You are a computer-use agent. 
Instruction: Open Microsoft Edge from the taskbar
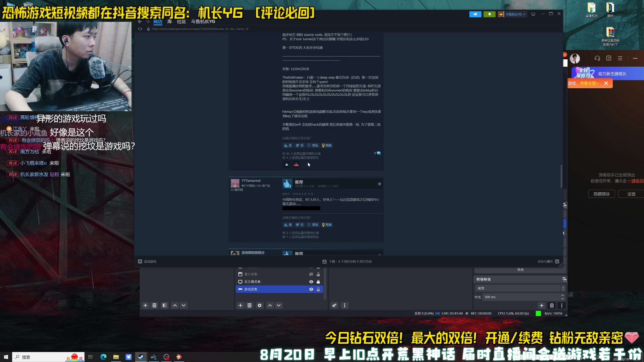click(103, 357)
